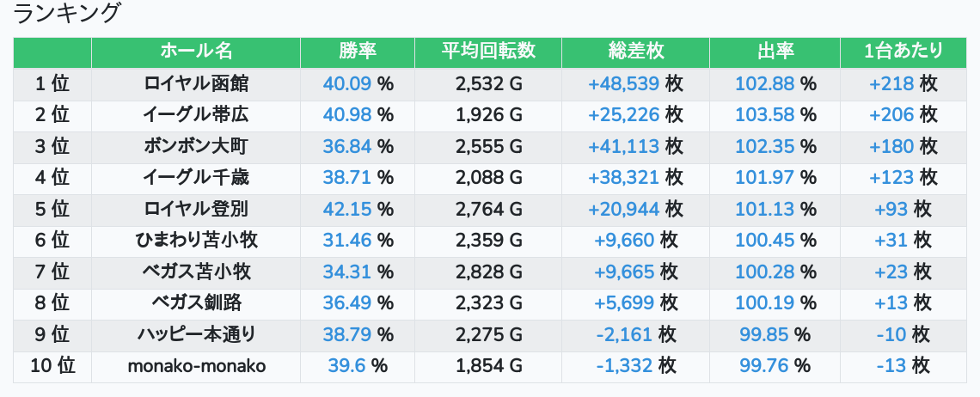Screen dimensions: 980x397
Task: Click the +48,539 total difference value
Action: 623,84
